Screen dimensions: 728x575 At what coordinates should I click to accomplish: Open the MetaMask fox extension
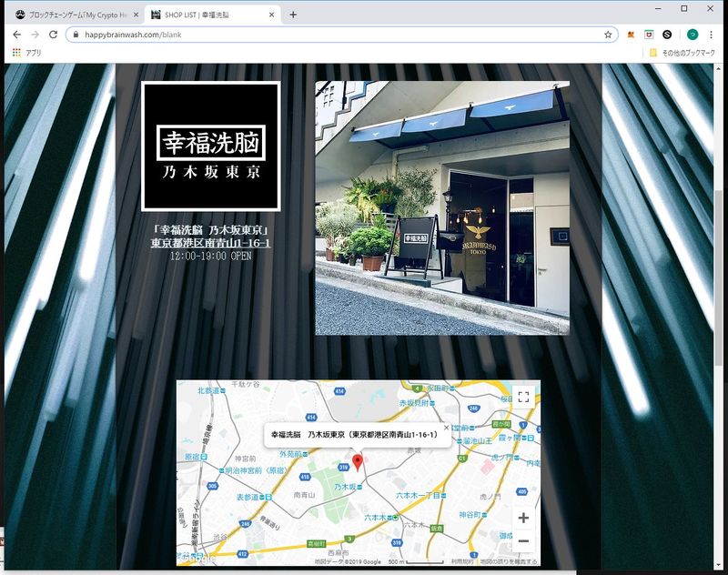tap(631, 35)
